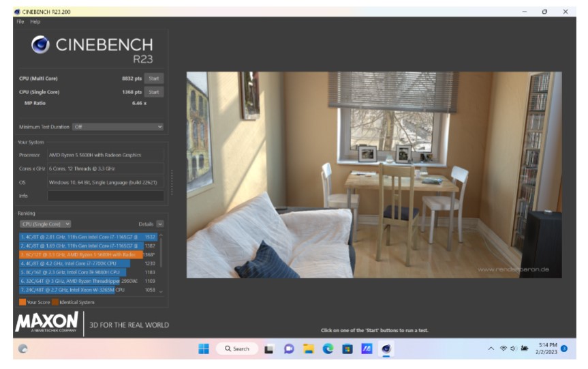Click the taskbar Search box
This screenshot has width=588, height=369.
tap(237, 349)
